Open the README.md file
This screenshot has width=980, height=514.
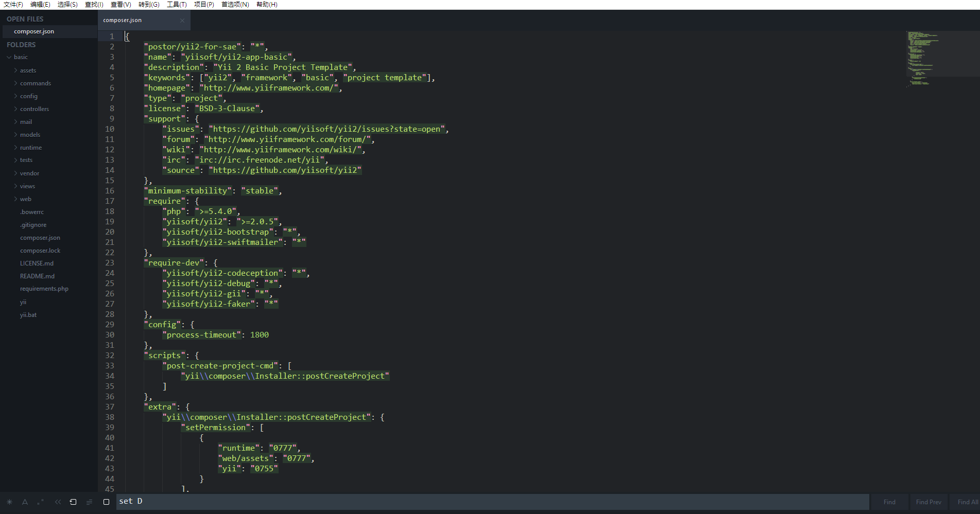point(37,276)
